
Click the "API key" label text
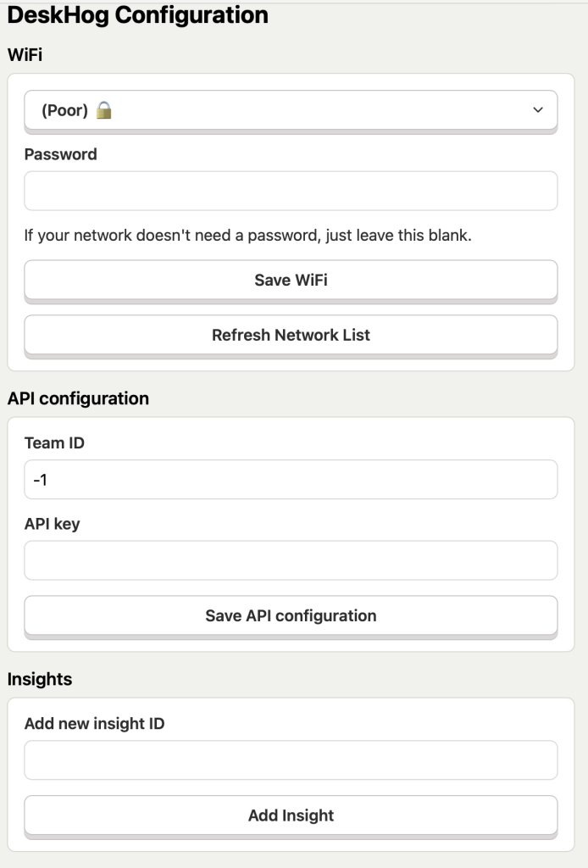click(x=53, y=524)
